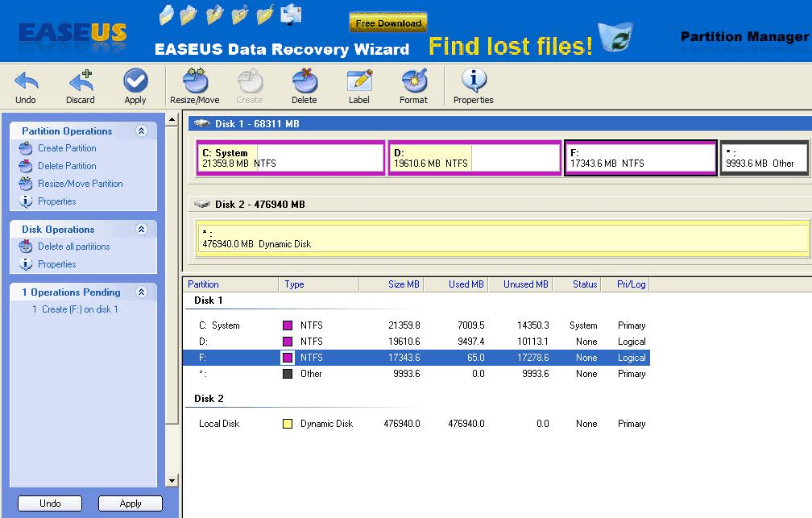The height and width of the screenshot is (518, 812).
Task: Click the 10113.1 Unused MB value
Action: [532, 342]
